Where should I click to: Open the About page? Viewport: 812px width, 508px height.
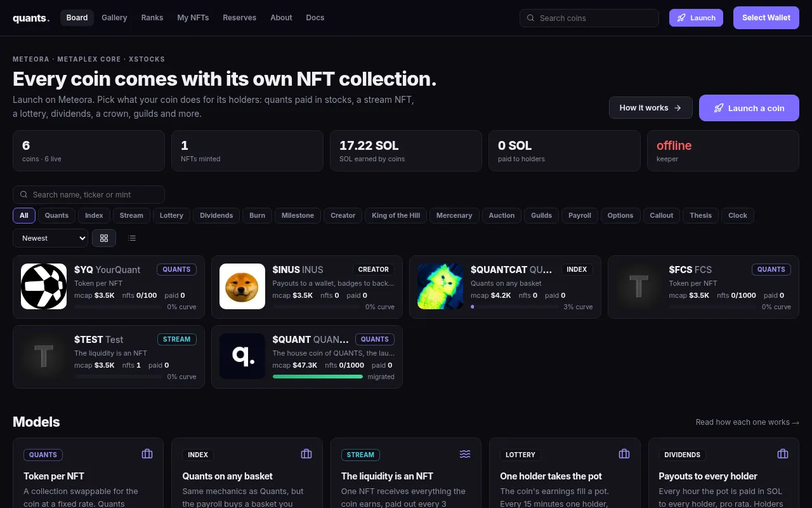click(x=281, y=18)
